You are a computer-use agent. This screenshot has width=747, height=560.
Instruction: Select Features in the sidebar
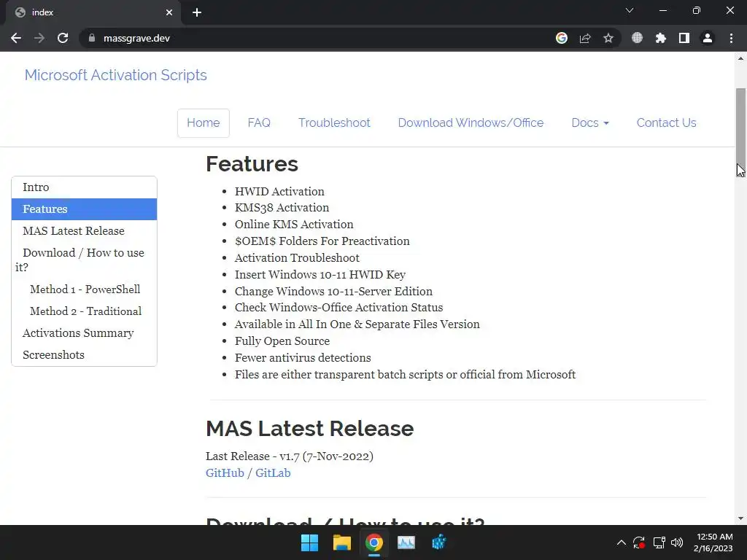[x=85, y=209]
